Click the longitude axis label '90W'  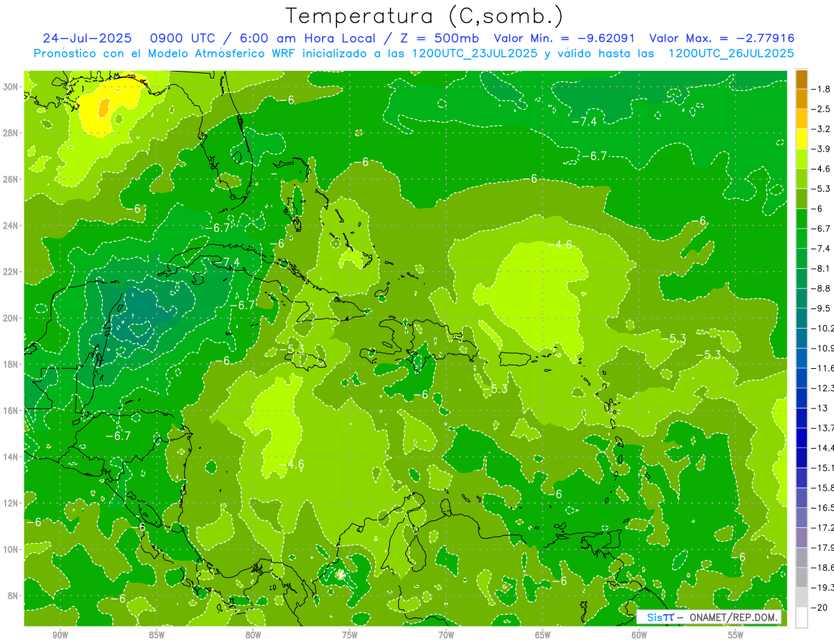click(x=60, y=636)
